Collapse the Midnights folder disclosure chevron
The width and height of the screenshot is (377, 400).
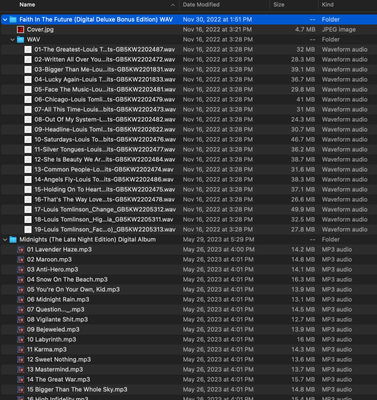[5, 240]
